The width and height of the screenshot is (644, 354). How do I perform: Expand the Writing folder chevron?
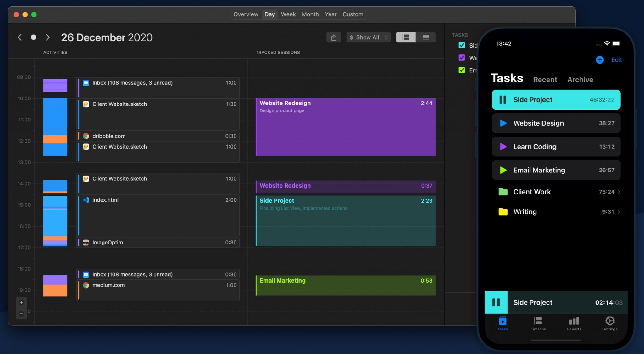tap(619, 212)
